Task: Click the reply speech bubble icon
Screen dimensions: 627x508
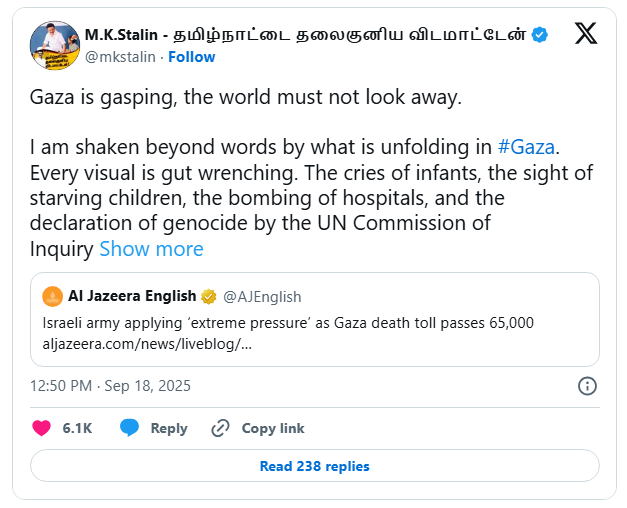Action: [x=129, y=428]
